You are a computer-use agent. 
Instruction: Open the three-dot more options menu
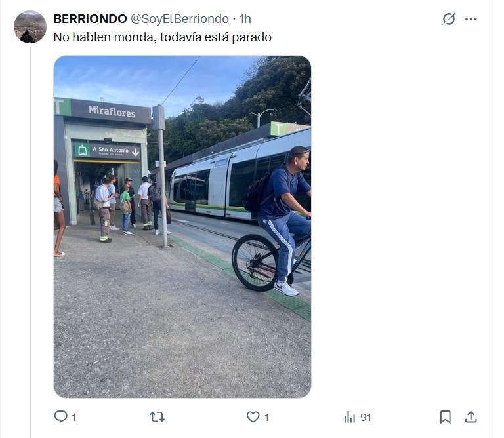pyautogui.click(x=471, y=19)
